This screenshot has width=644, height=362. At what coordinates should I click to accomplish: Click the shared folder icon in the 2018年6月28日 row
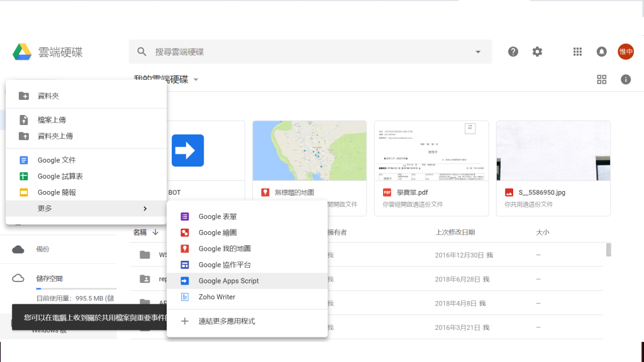pyautogui.click(x=145, y=279)
